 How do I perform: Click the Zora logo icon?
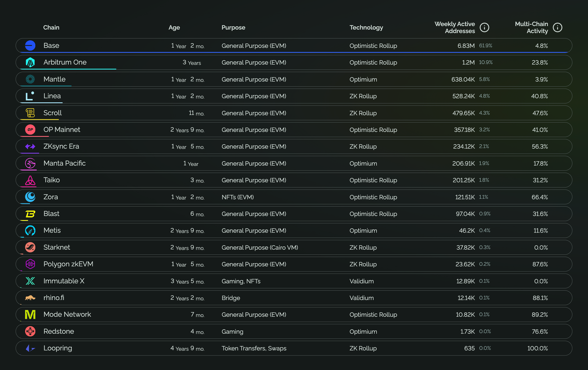coord(30,197)
